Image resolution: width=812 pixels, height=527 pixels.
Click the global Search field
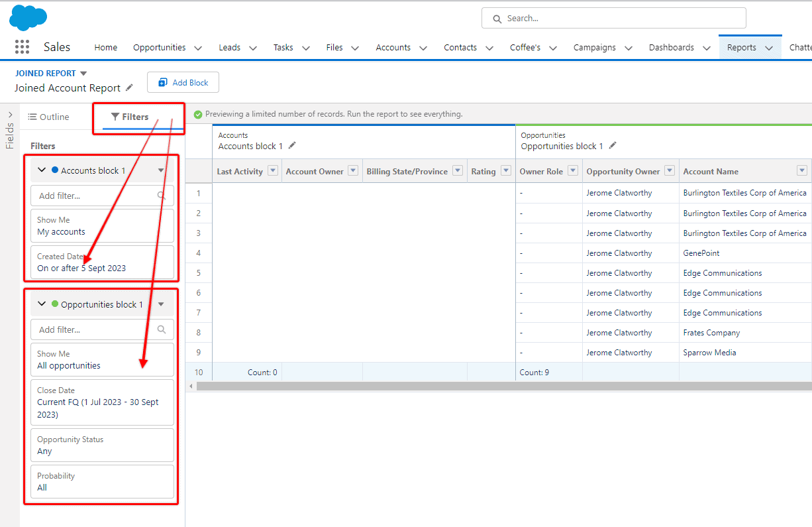[613, 18]
